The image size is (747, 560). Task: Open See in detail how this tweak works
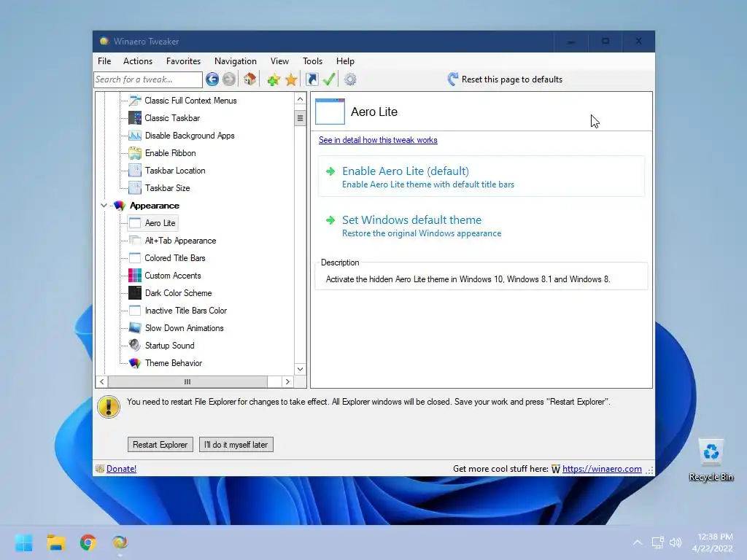pos(378,140)
